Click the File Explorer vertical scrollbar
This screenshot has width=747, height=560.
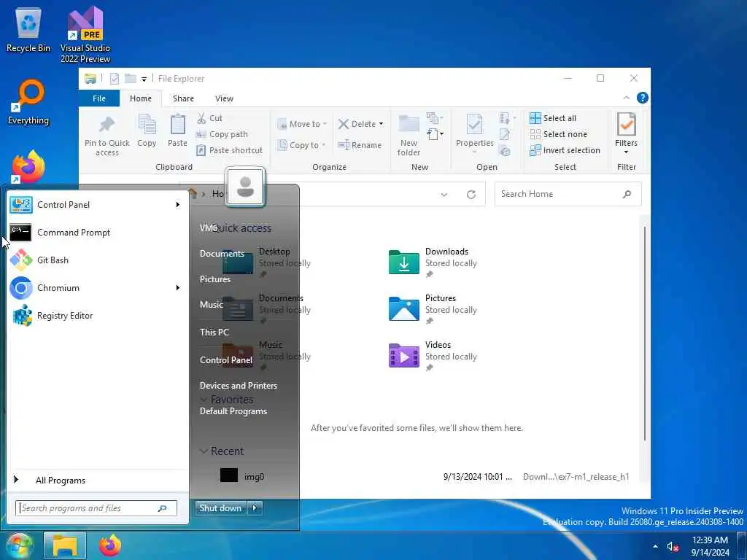(645, 333)
